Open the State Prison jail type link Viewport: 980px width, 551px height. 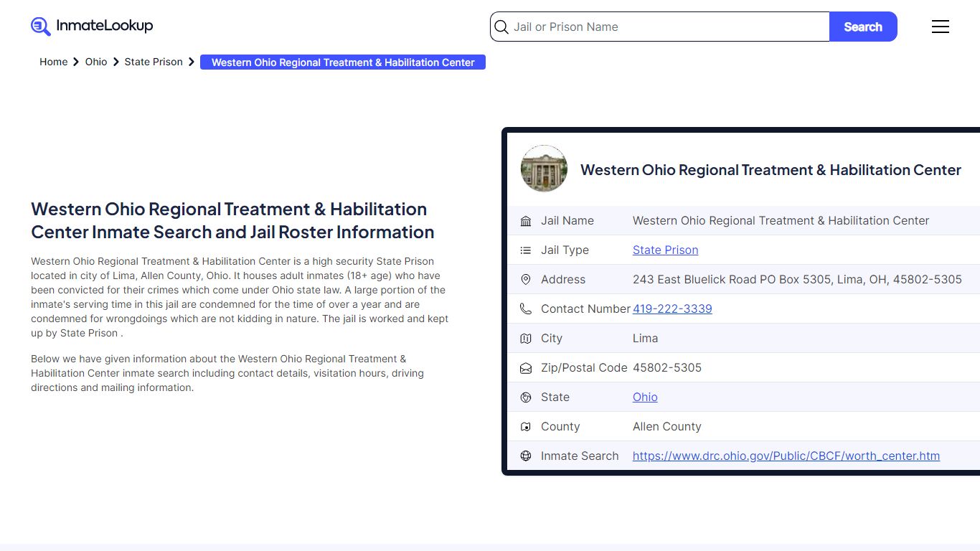click(x=665, y=250)
